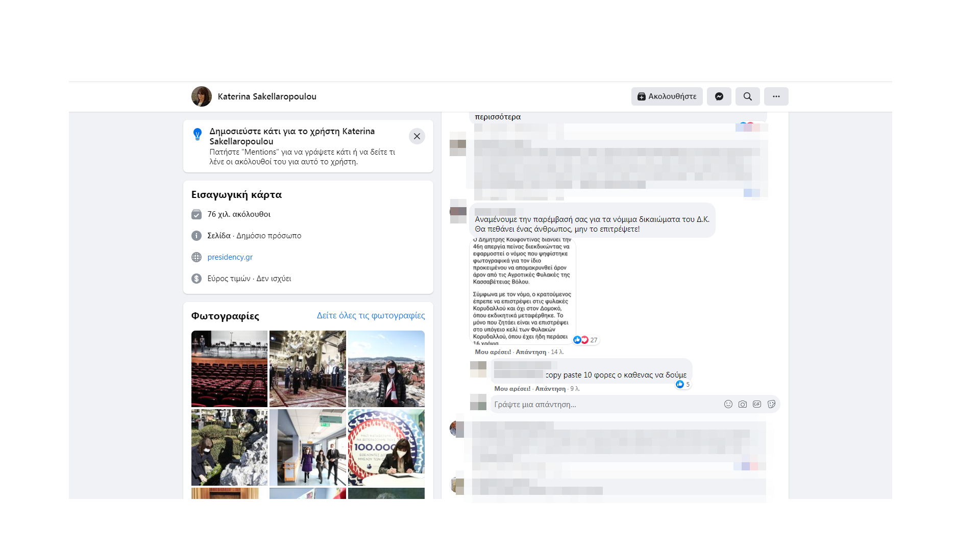Open the corridor walking photo

pyautogui.click(x=307, y=447)
